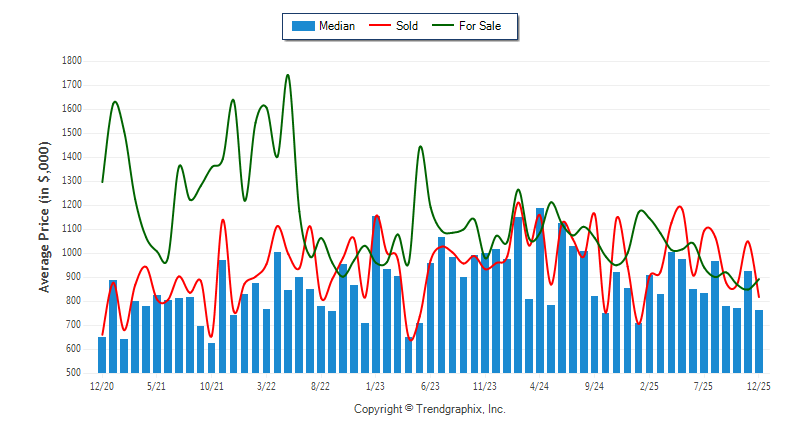Click the 500 y-axis value label
This screenshot has width=800, height=434.
[x=72, y=373]
